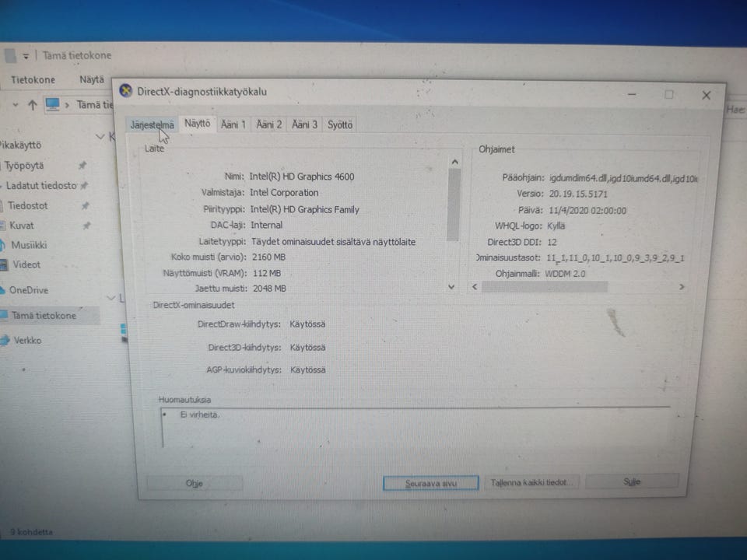Click Tallenna kaikki tiedot button
Image resolution: width=747 pixels, height=560 pixels.
531,482
